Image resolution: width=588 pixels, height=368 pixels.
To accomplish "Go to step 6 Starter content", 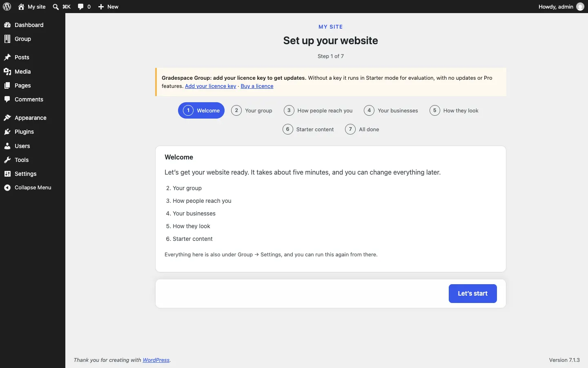I will 309,129.
